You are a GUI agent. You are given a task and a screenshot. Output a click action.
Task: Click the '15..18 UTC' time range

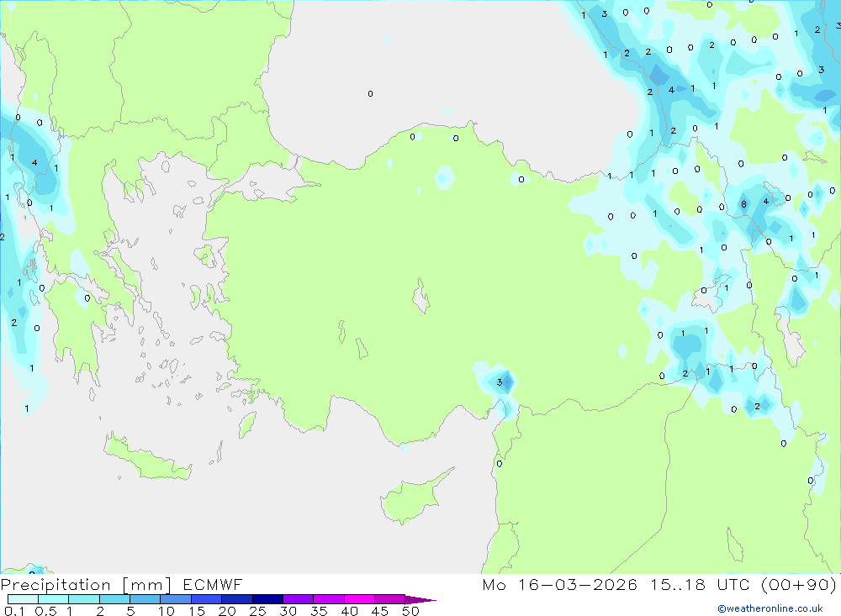pos(700,584)
